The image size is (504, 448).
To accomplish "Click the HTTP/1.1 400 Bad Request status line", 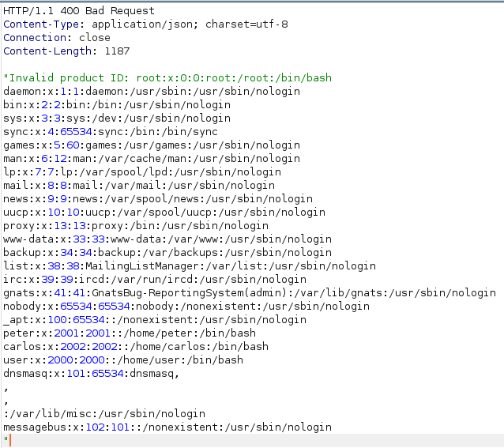I will (79, 11).
